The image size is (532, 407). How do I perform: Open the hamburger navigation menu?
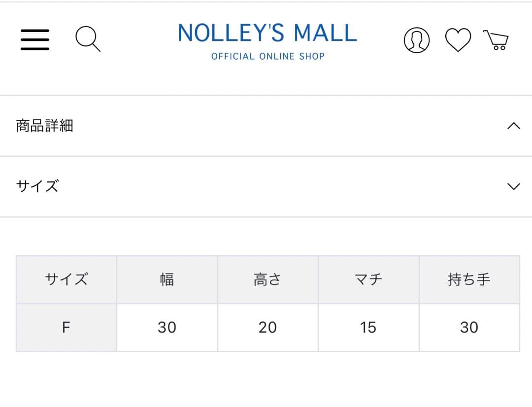34,39
